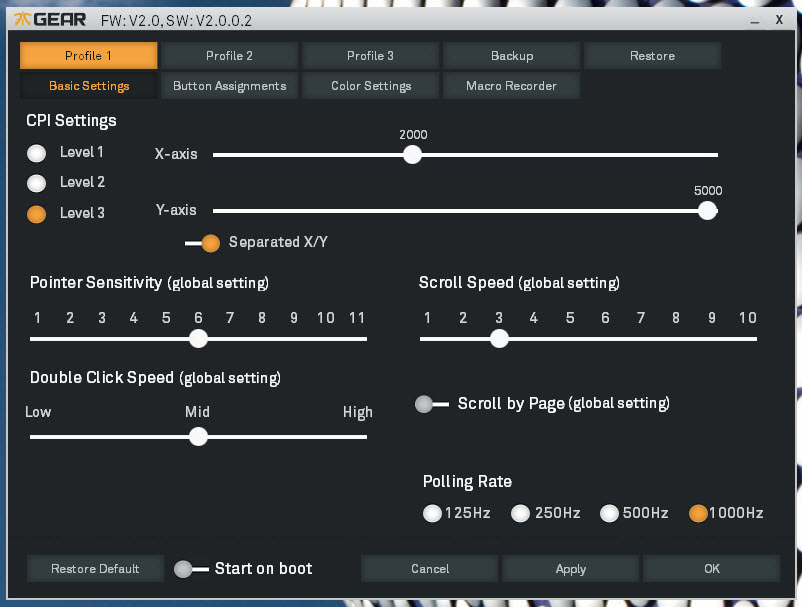Select 250Hz polling rate
802x607 pixels.
520,513
